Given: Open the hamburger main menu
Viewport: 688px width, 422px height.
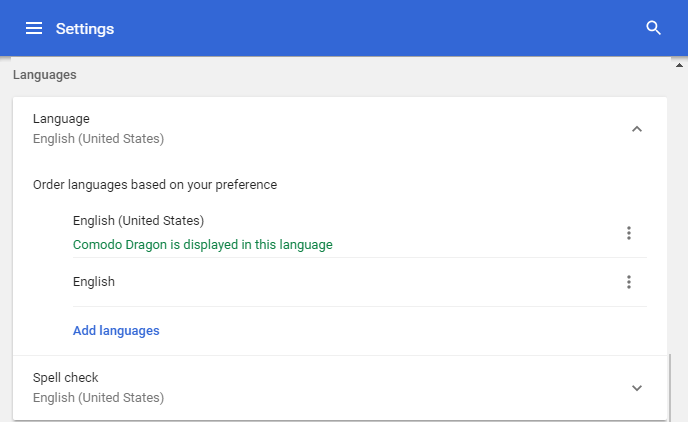Looking at the screenshot, I should pos(34,29).
